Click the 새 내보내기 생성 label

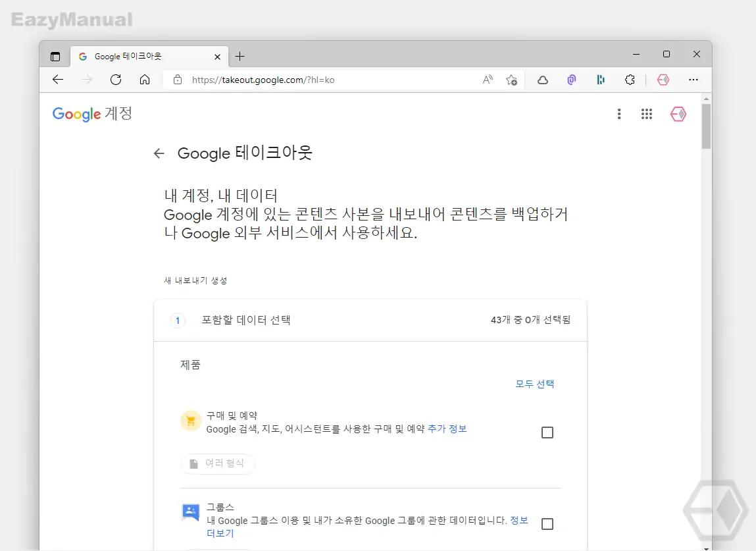point(195,280)
